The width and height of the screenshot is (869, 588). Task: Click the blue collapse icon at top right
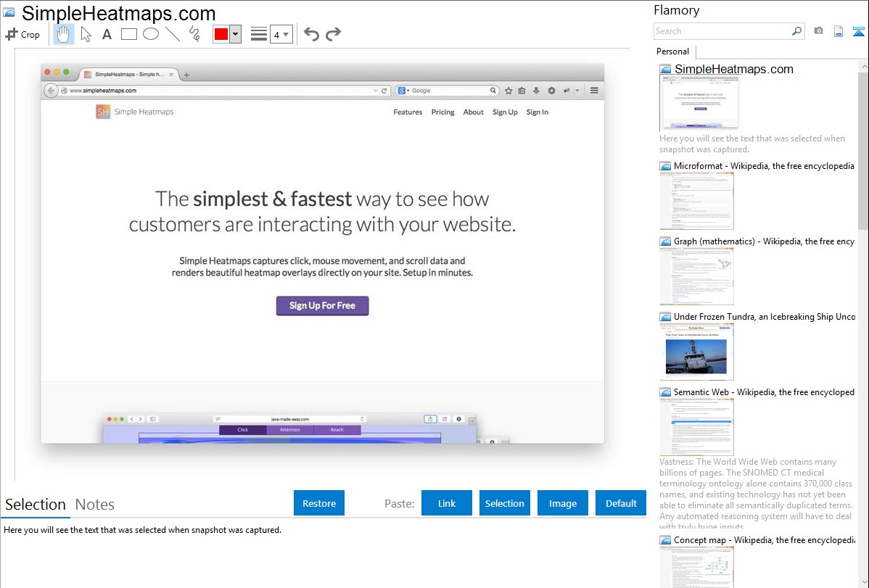[x=858, y=31]
